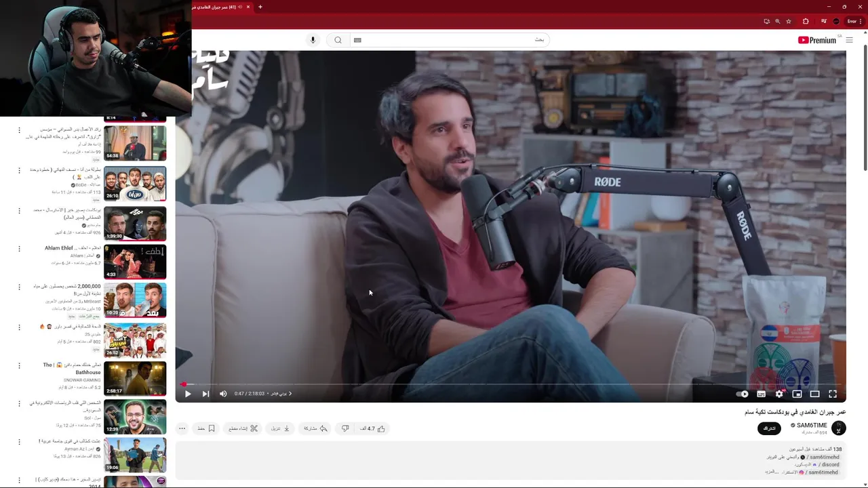Open the Ahlam Ehlef 4:33 thumbnail
868x488 pixels.
pyautogui.click(x=135, y=262)
